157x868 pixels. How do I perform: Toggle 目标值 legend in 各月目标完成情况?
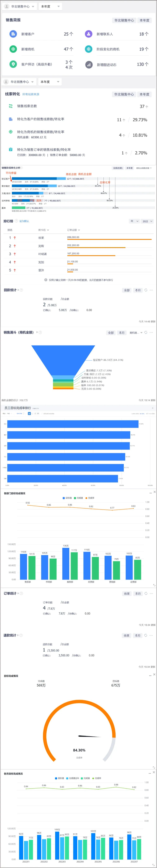point(59,778)
